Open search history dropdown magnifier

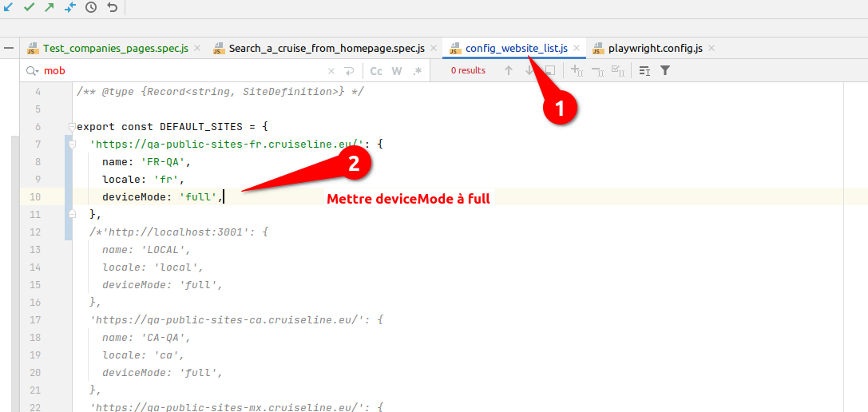(32, 71)
